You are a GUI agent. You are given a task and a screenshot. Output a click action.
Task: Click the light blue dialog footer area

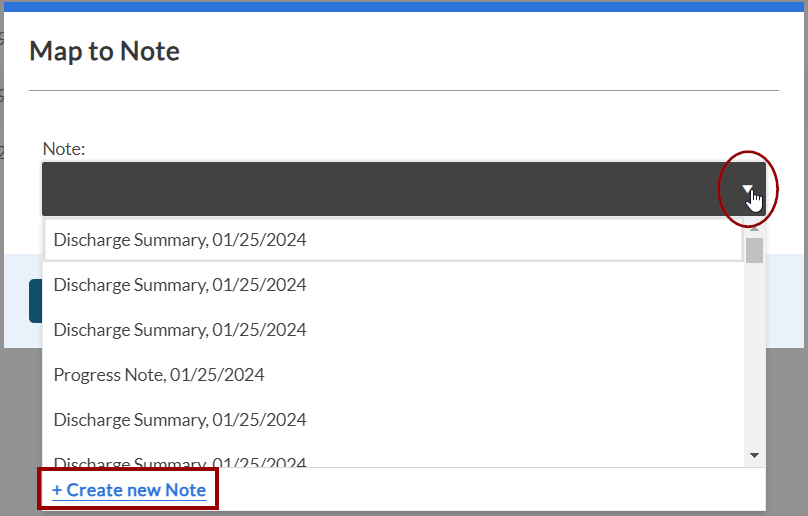coord(786,300)
